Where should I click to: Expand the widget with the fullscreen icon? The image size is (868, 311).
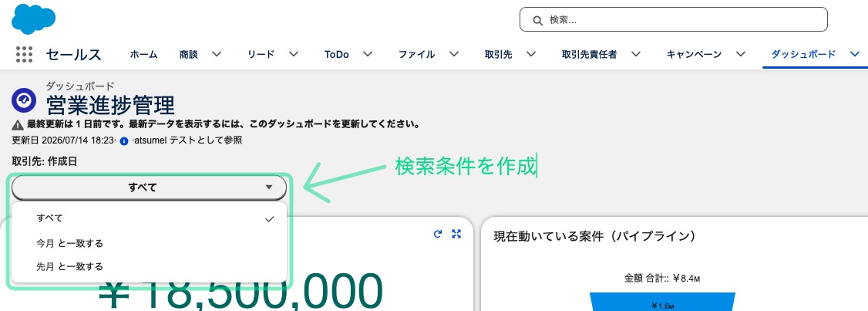(456, 234)
